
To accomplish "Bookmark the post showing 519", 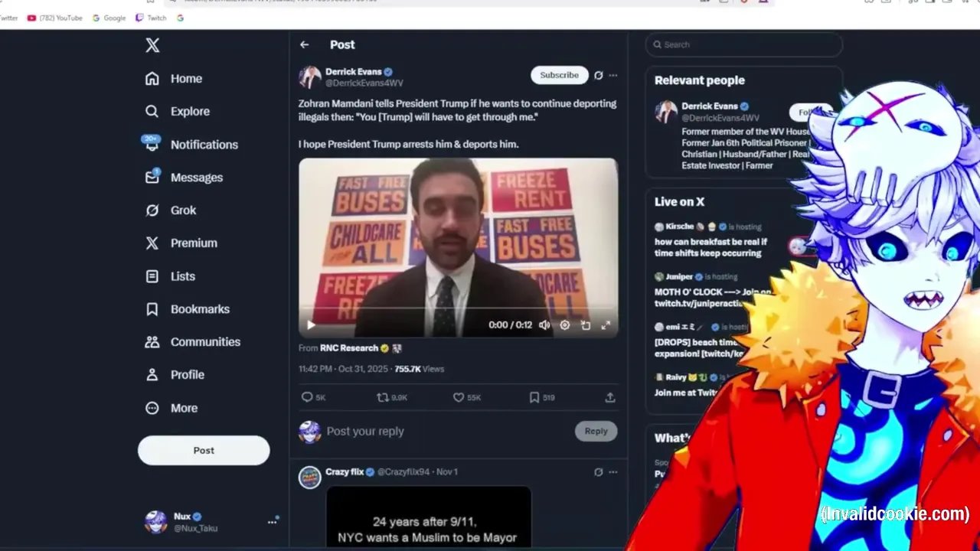I will pyautogui.click(x=542, y=398).
